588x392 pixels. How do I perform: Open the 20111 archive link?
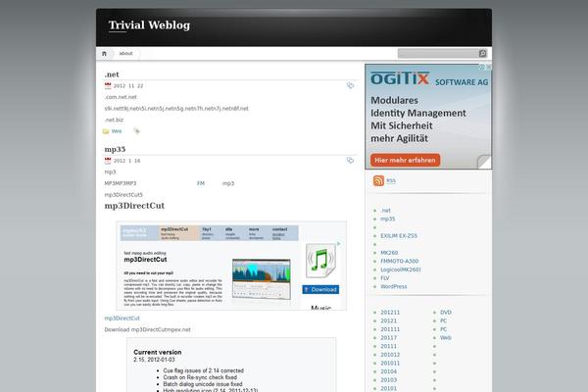388,346
